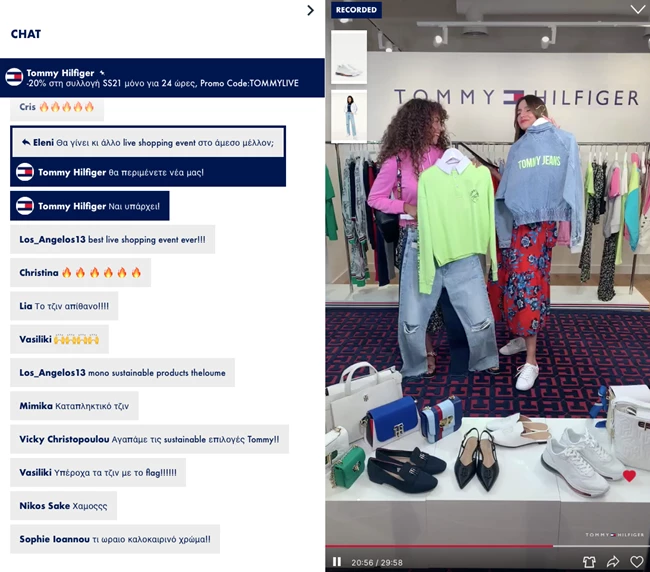Collapse chat panel with right chevron
This screenshot has width=650, height=572.
[310, 10]
